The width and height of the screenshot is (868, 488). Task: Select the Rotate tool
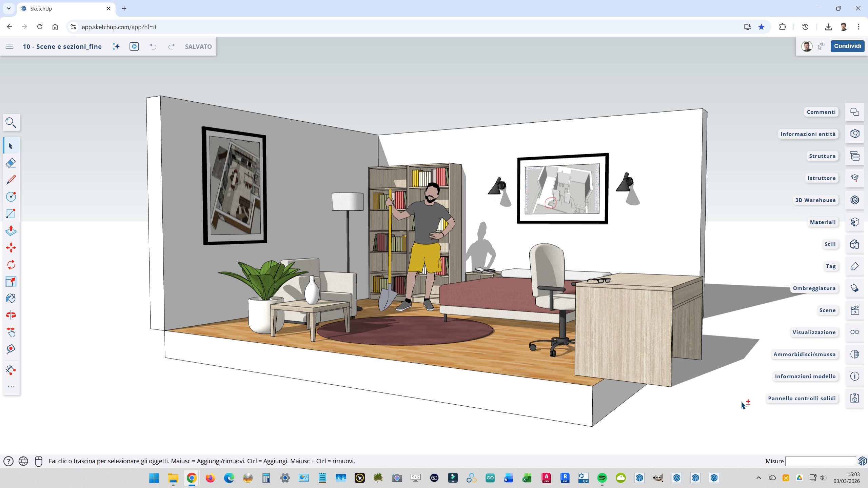click(11, 265)
